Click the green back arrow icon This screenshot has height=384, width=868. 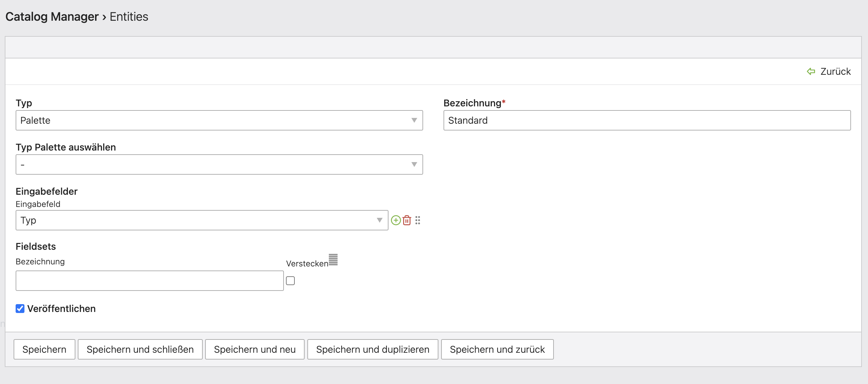pyautogui.click(x=811, y=71)
